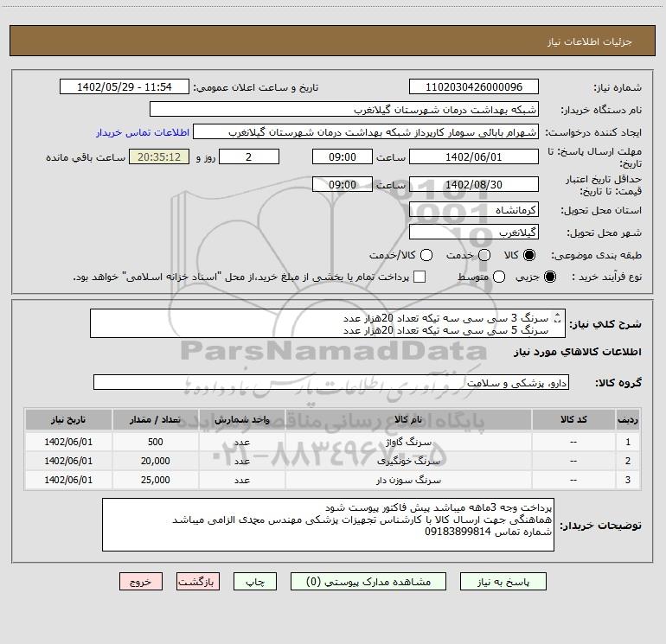Click the remaining days field showing 2
The width and height of the screenshot is (666, 644).
pyautogui.click(x=249, y=156)
